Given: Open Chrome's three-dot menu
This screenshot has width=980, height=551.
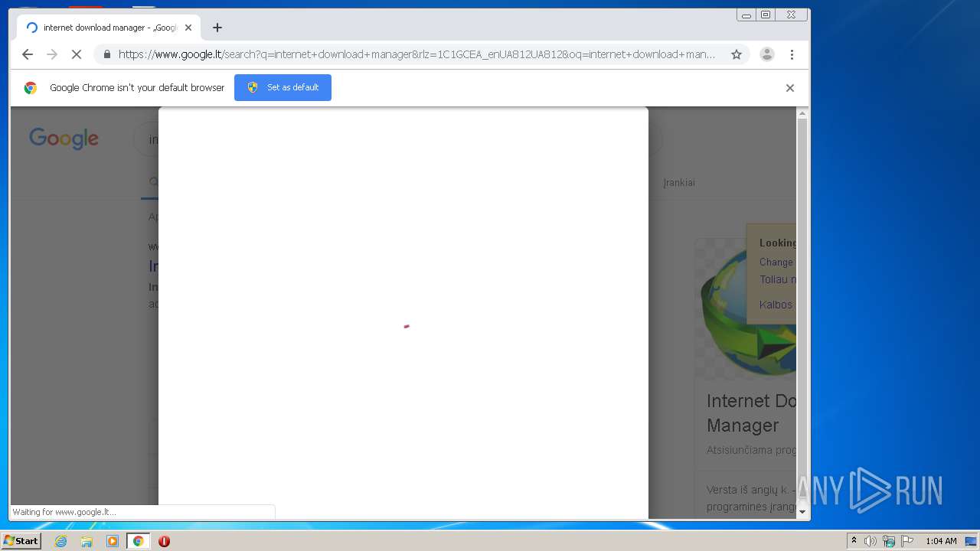Looking at the screenshot, I should point(792,54).
